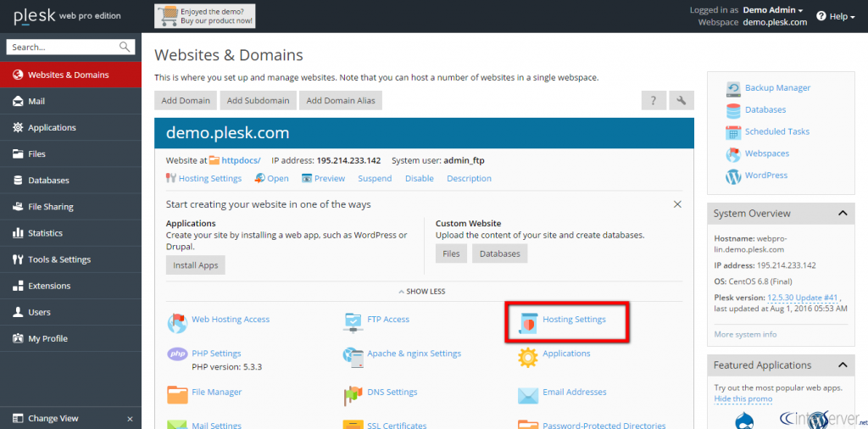Open Users in the sidebar

coord(71,312)
